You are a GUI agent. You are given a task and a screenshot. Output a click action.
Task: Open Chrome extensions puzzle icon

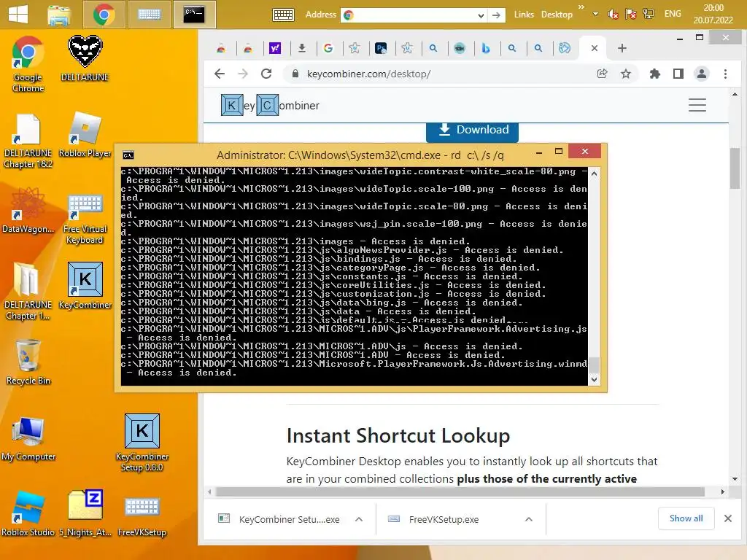pos(655,74)
